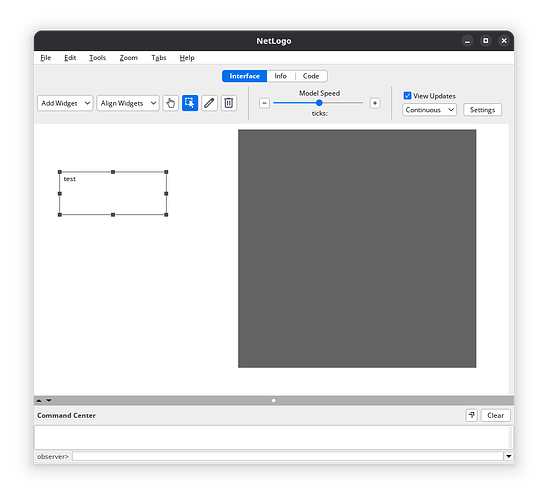Click the Settings button
The image size is (548, 500).
click(482, 110)
